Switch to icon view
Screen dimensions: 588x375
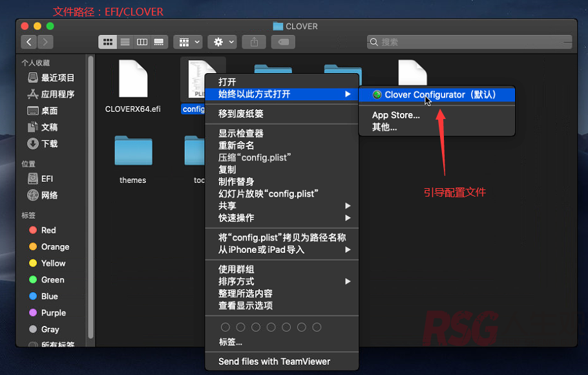[108, 42]
